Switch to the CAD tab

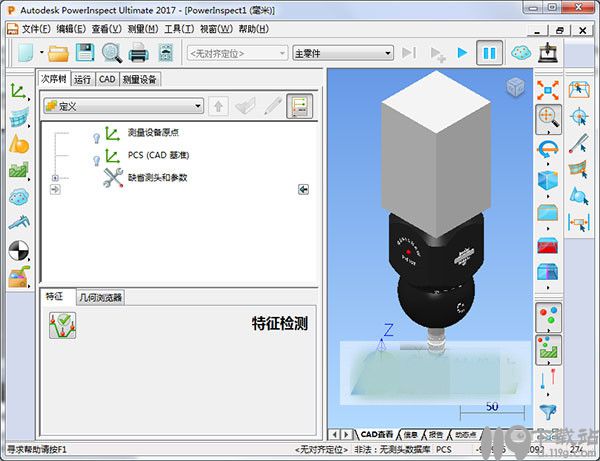(x=107, y=80)
